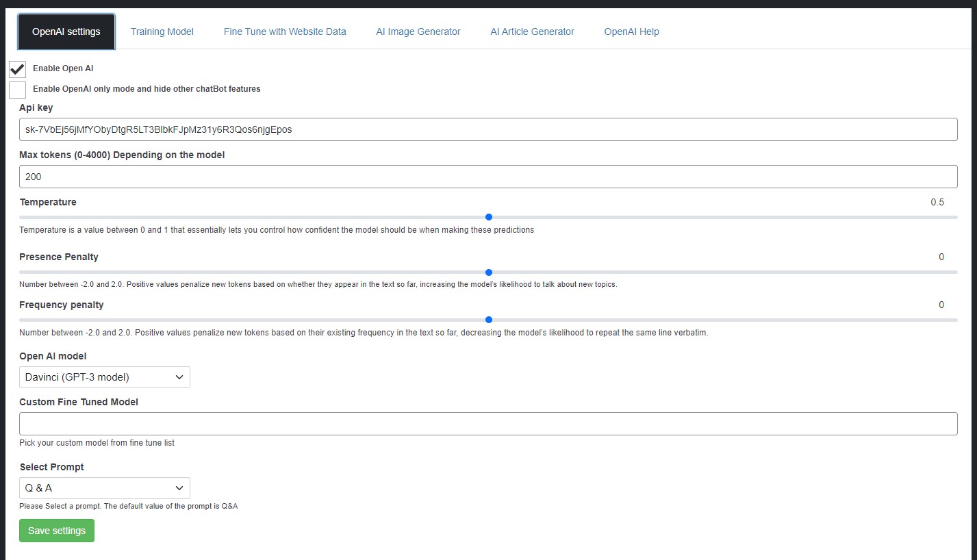Focus the Max tokens input field
Viewport: 977px width, 560px height.
[488, 177]
